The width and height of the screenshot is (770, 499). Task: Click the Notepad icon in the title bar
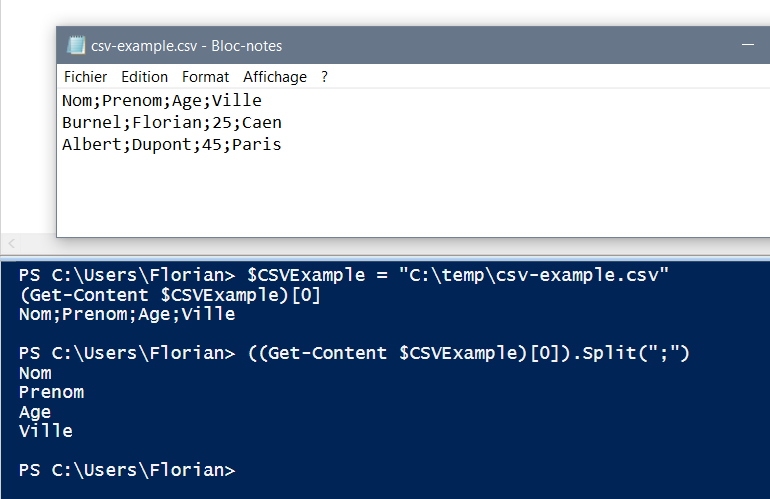tap(75, 45)
